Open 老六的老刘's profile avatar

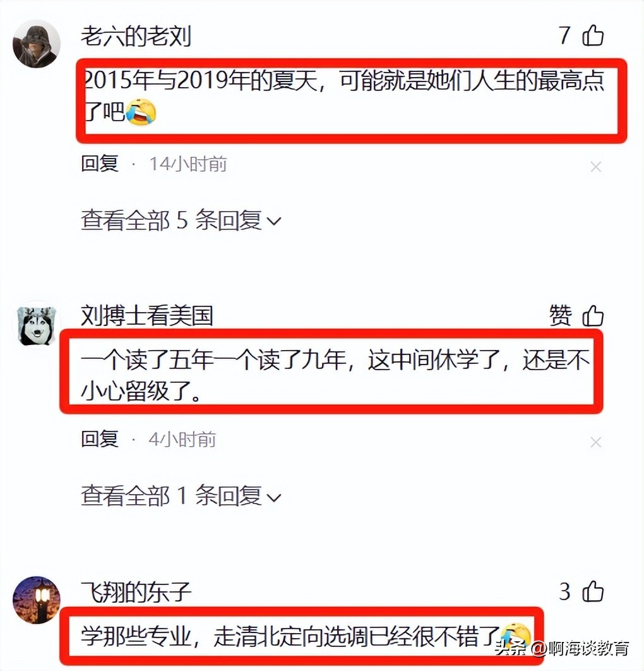tap(37, 44)
